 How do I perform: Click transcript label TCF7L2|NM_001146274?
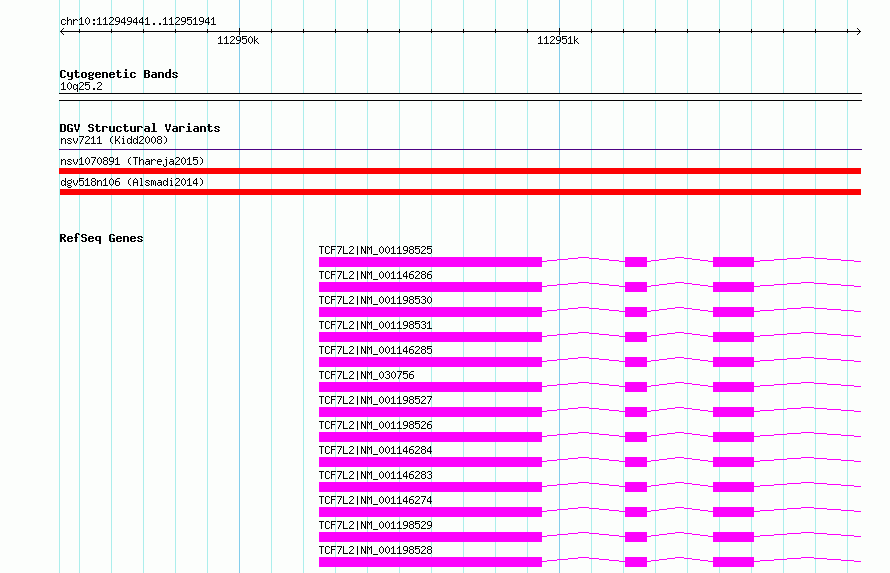click(x=375, y=500)
